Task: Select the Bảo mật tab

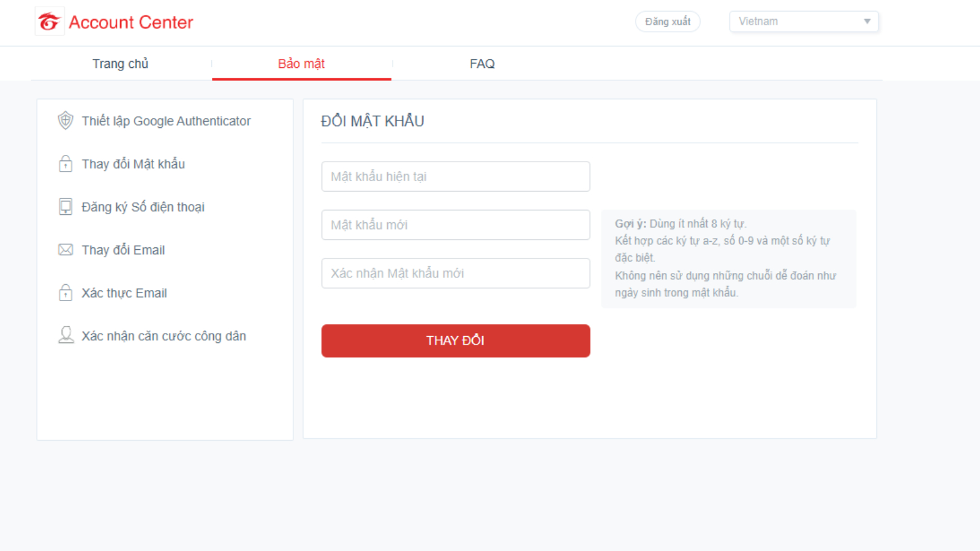Action: (x=301, y=64)
